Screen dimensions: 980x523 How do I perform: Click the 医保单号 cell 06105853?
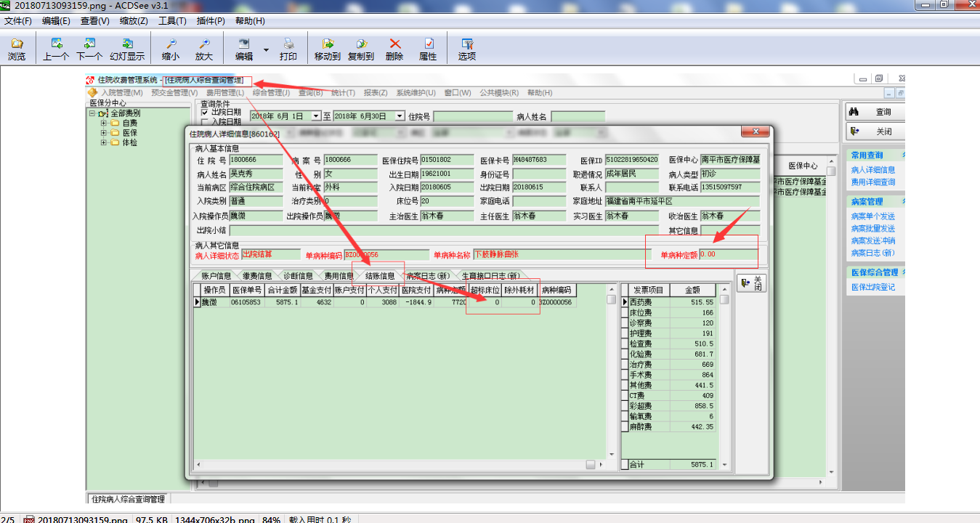click(247, 302)
